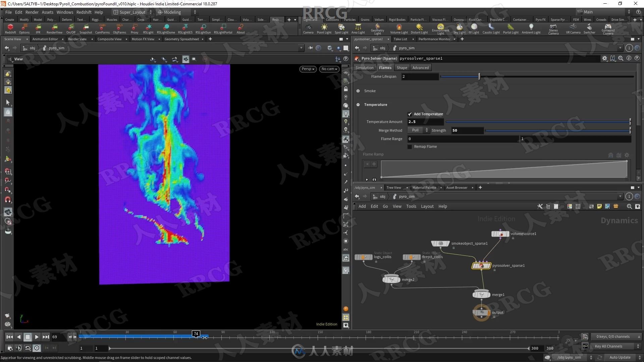Open the Advanced tab in Pyro Solver
Image resolution: width=644 pixels, height=362 pixels.
[421, 67]
